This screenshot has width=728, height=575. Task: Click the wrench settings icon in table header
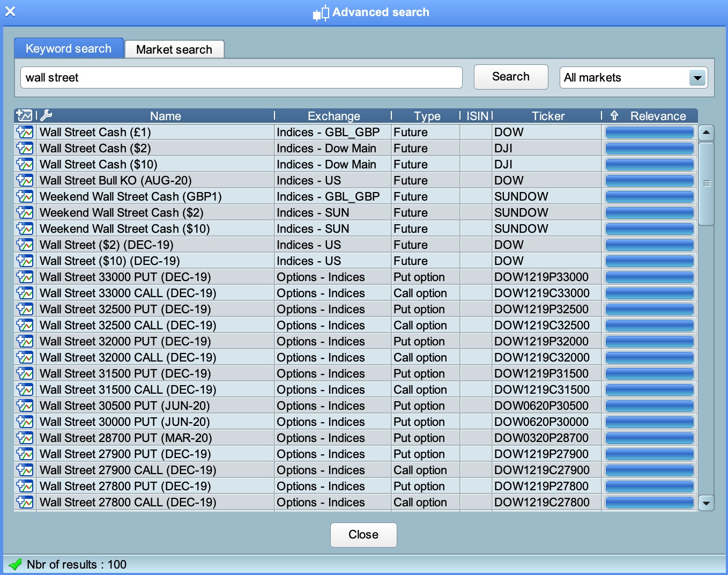[46, 115]
